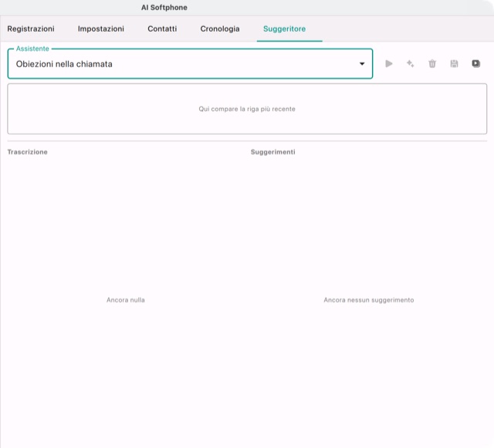This screenshot has height=448, width=494.
Task: Start the assistant with the play icon
Action: 389,64
